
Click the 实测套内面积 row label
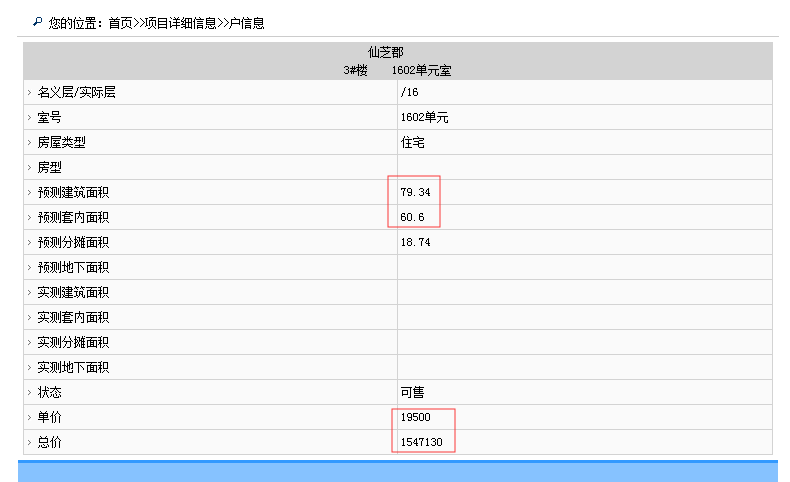(x=74, y=317)
